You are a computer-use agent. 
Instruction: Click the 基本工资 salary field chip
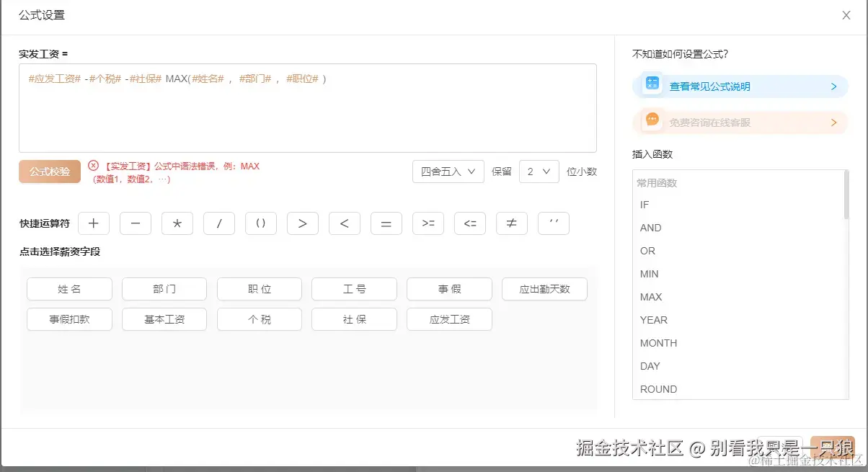[x=164, y=319]
